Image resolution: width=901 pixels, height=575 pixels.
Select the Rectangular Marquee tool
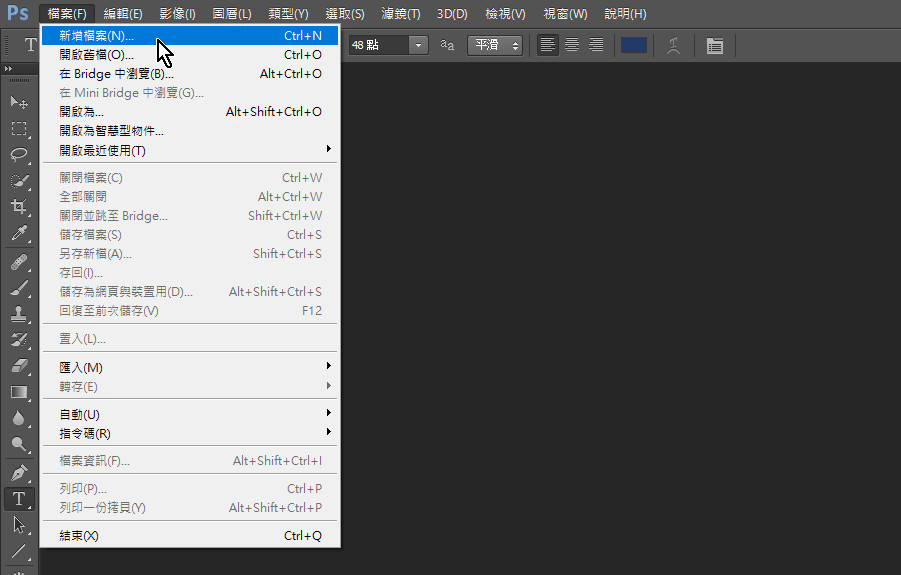point(19,128)
